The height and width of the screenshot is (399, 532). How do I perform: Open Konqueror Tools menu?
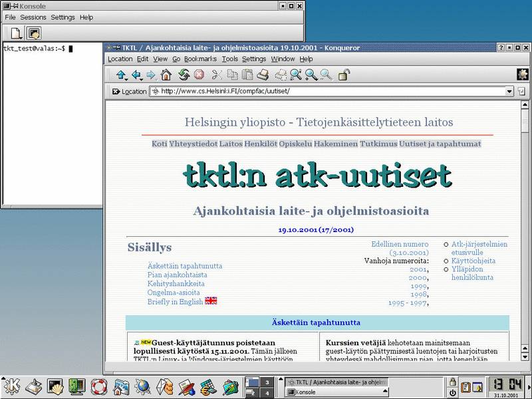coord(229,59)
